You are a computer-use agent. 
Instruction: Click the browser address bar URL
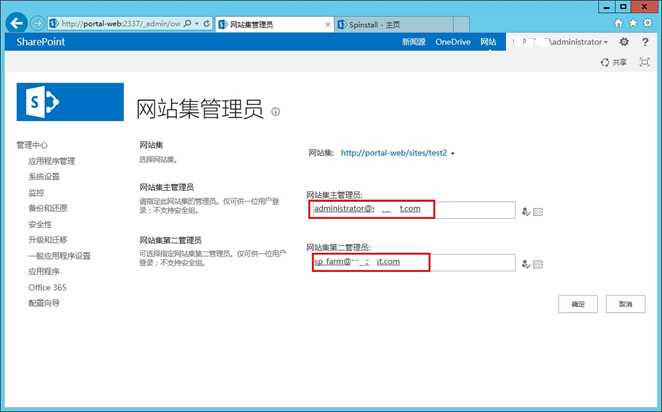click(x=121, y=24)
